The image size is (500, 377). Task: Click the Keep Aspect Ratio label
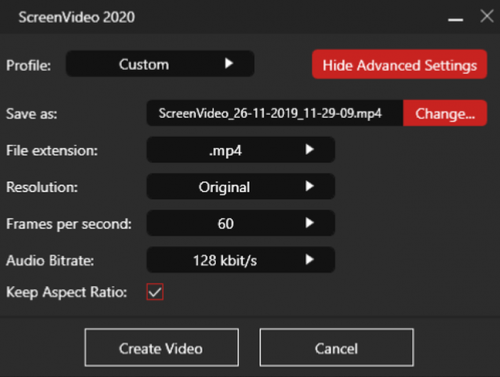(67, 292)
